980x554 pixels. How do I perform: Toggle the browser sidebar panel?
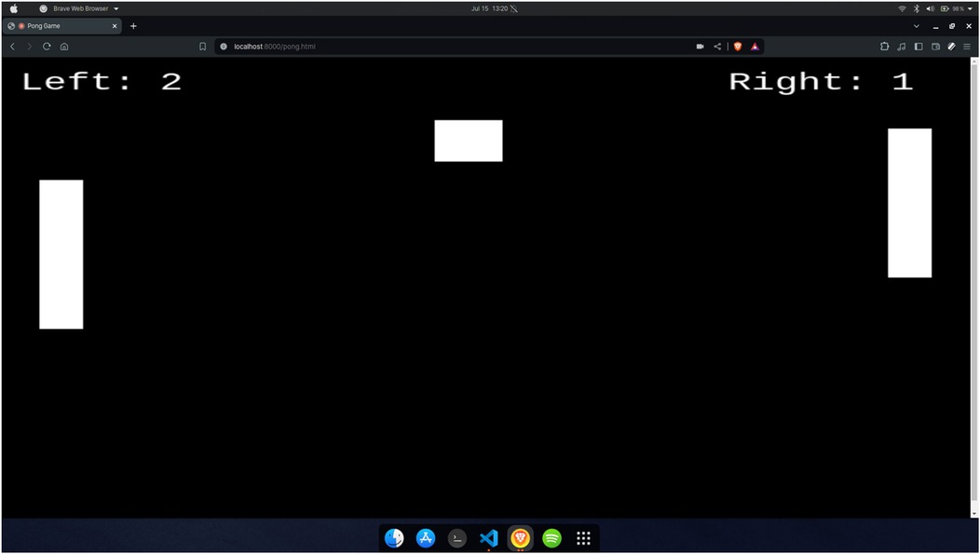918,47
